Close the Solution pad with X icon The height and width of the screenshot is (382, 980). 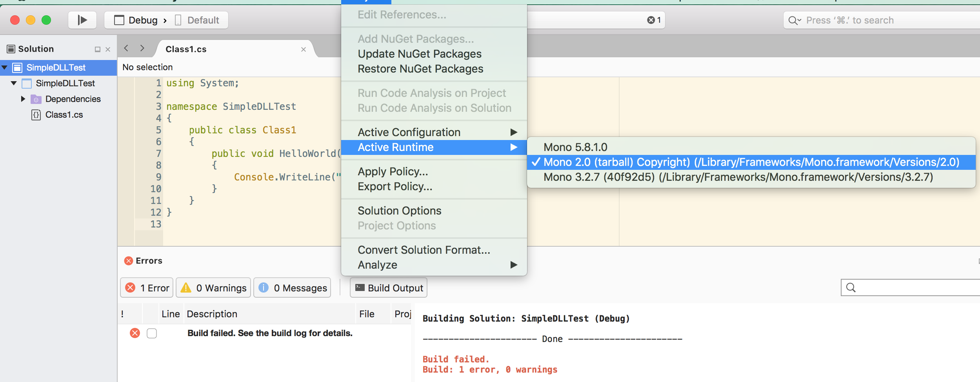(108, 49)
